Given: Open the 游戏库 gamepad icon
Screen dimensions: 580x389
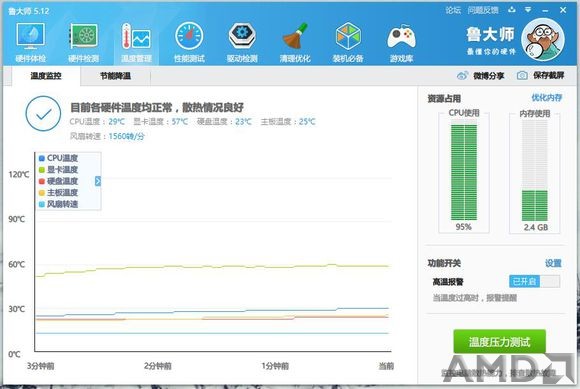Looking at the screenshot, I should point(401,37).
